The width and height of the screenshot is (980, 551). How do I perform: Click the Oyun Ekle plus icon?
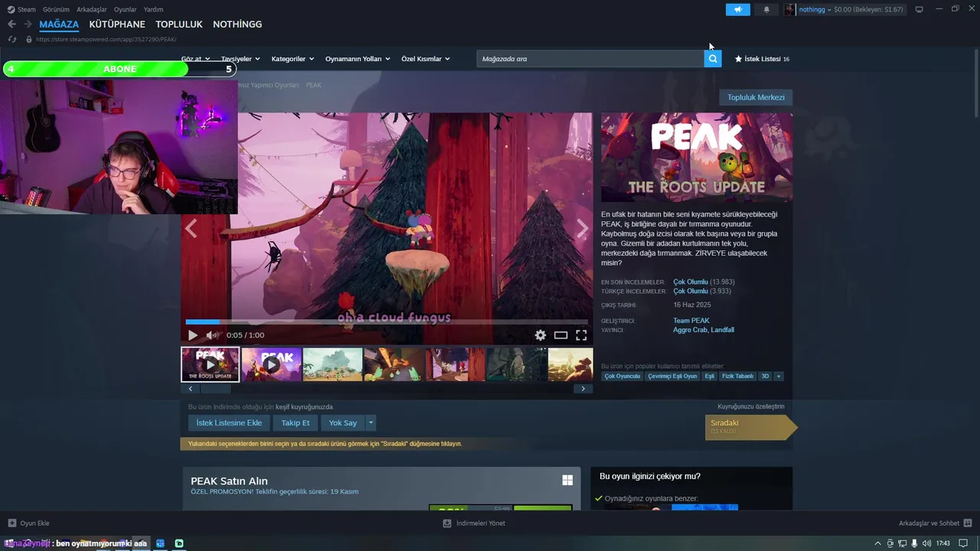[11, 523]
